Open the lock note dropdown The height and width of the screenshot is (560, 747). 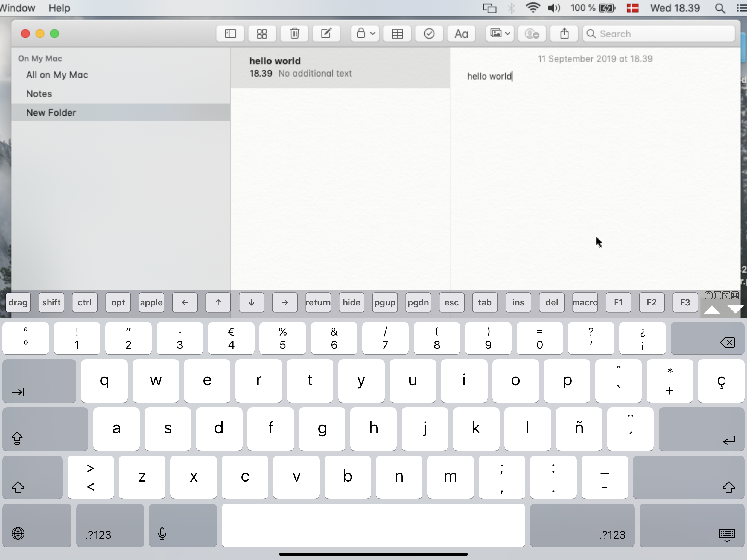(365, 34)
